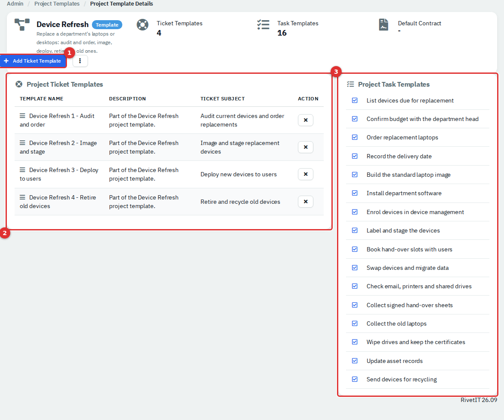This screenshot has width=504, height=420.
Task: Open the three-dot more options menu
Action: 80,61
